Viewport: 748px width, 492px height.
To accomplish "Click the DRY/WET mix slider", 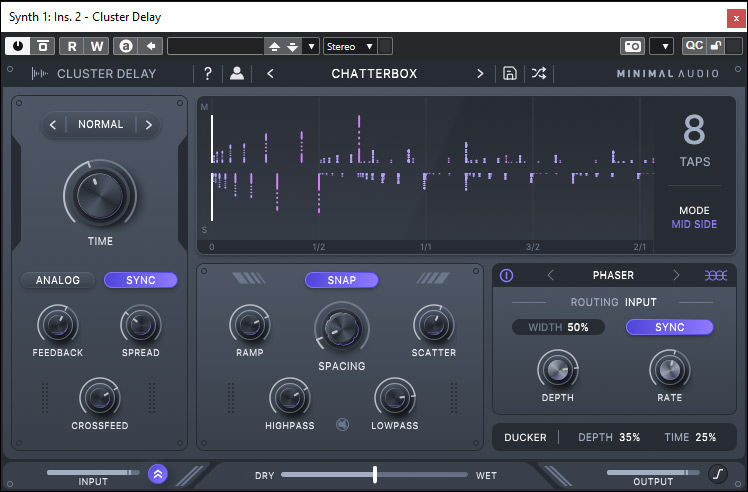I will point(375,474).
